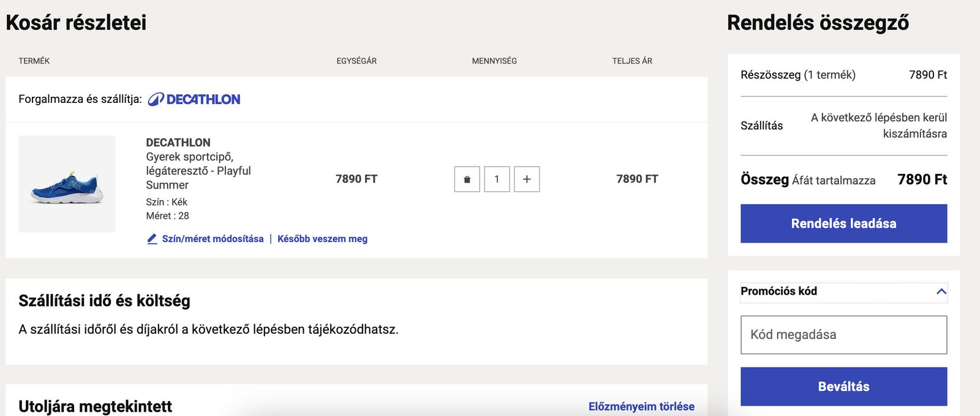The width and height of the screenshot is (980, 416).
Task: Click the Forgalmazza és szállítja label
Action: click(x=80, y=99)
